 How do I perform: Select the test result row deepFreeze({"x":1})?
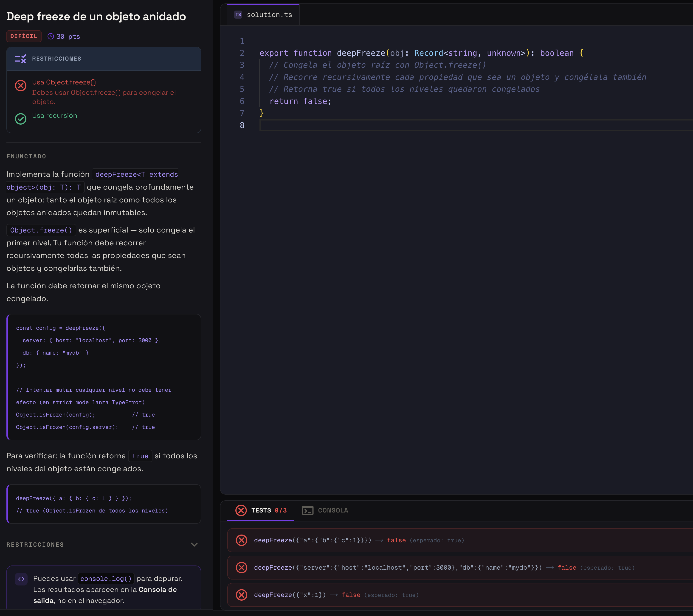[x=460, y=595]
